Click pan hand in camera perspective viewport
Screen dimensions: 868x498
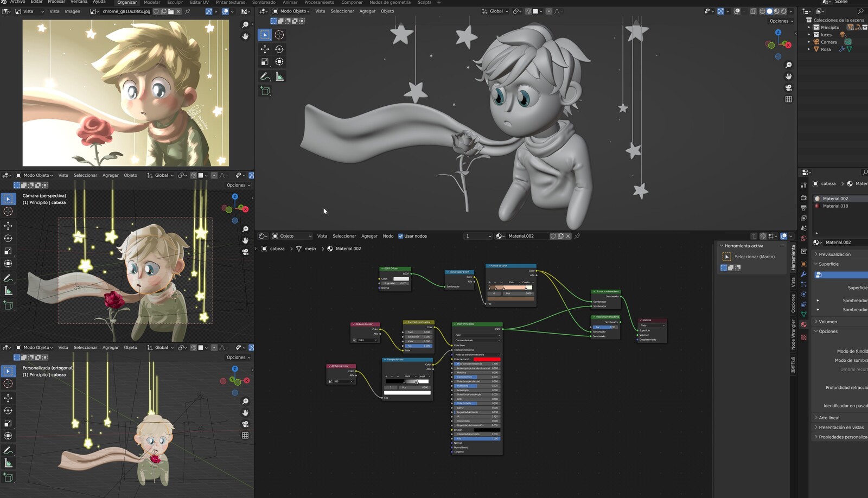point(245,240)
